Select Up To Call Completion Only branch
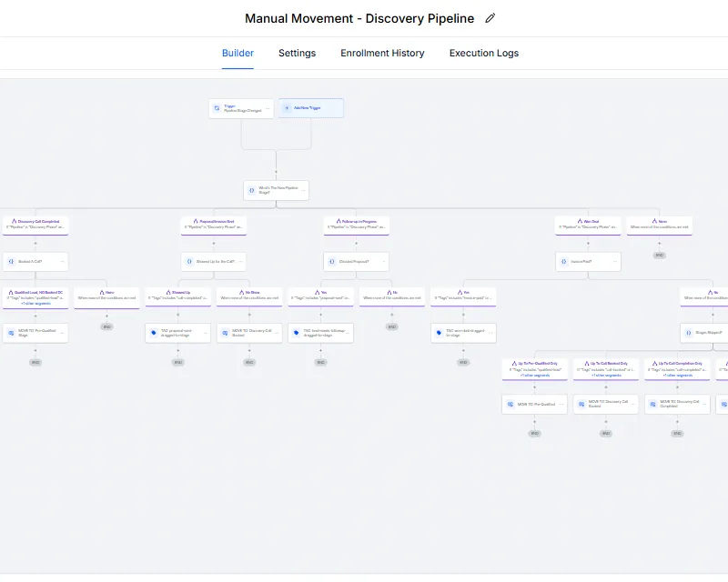This screenshot has width=728, height=582. click(x=677, y=369)
